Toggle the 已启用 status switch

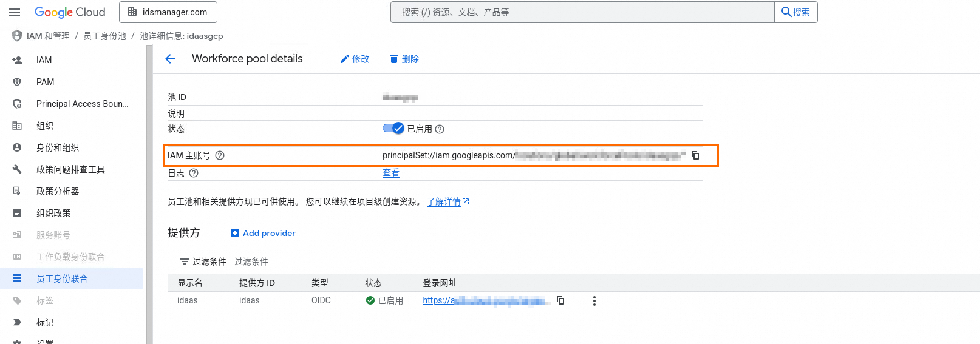pos(393,129)
